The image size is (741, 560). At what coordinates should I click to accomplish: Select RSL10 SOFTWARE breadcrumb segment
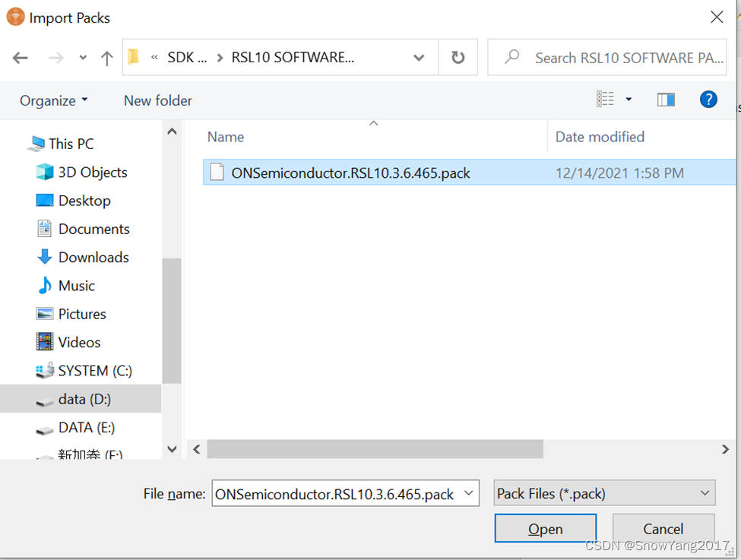(293, 58)
